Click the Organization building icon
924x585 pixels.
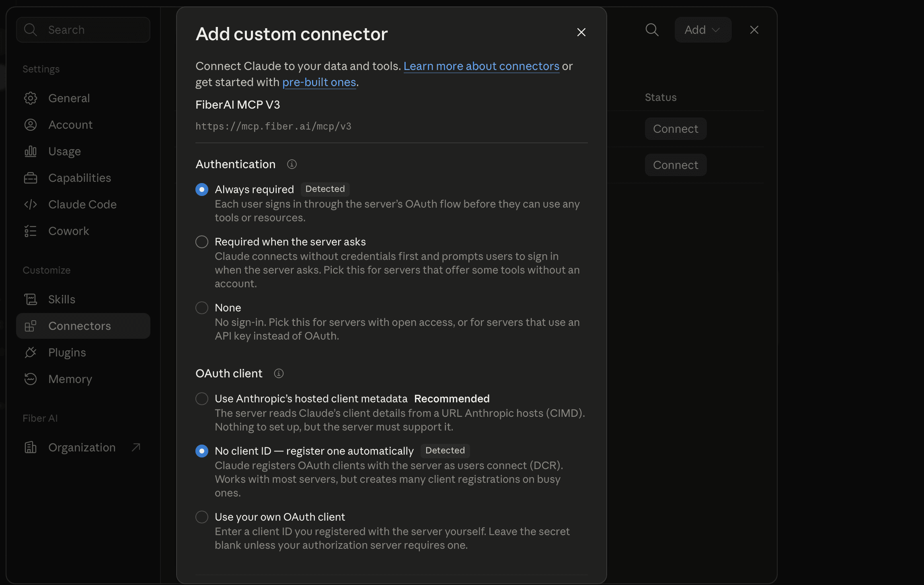(31, 447)
